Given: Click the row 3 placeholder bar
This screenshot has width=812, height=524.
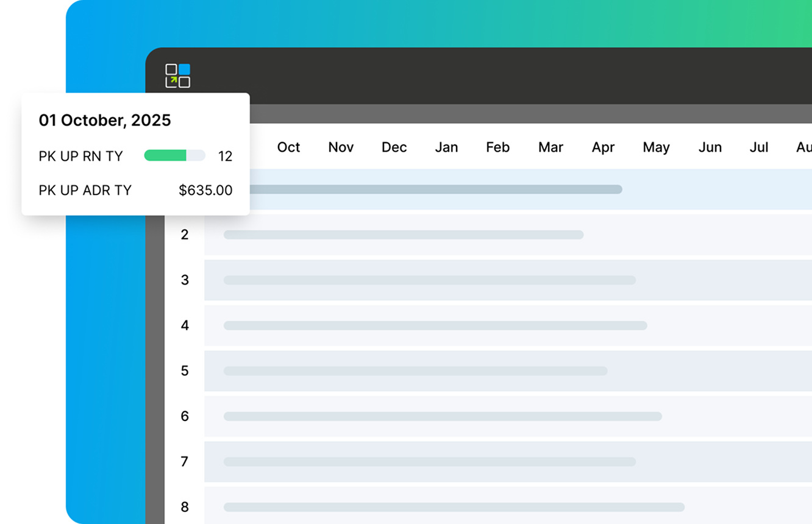Looking at the screenshot, I should pyautogui.click(x=429, y=280).
